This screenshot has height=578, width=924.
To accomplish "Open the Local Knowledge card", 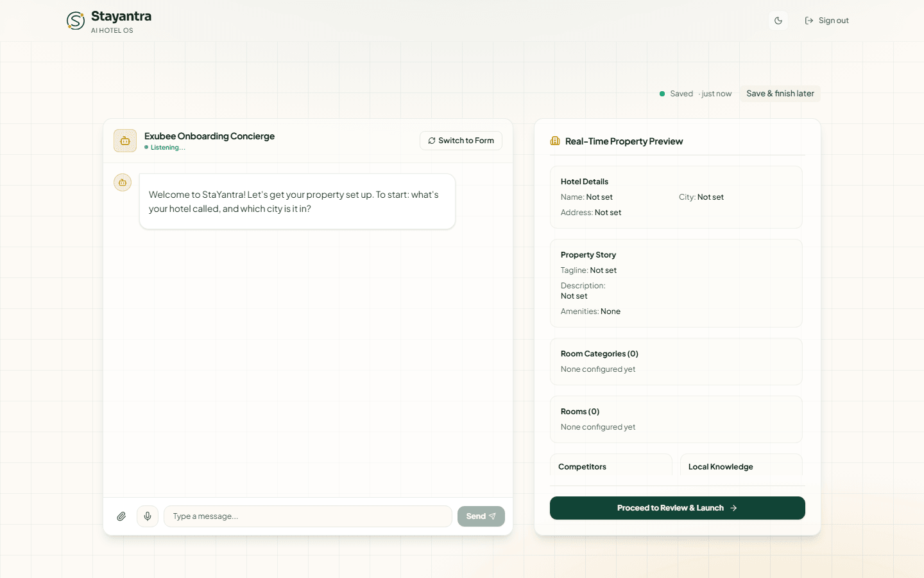I will point(741,466).
